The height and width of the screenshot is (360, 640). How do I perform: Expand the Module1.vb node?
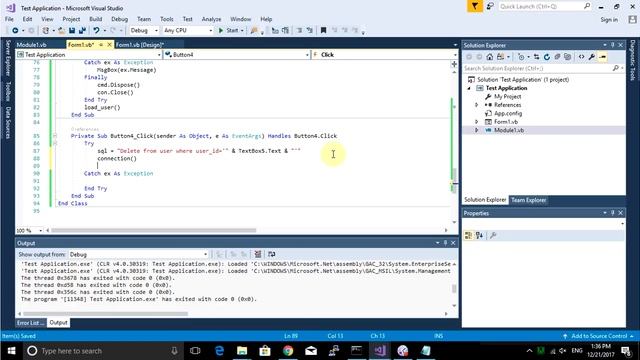(476, 130)
